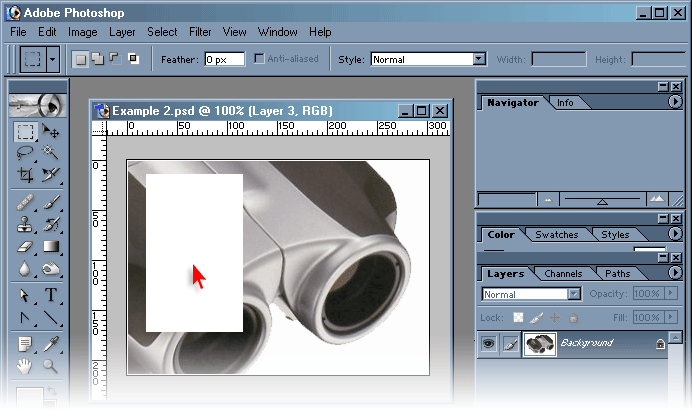Select the Move tool

(50, 132)
